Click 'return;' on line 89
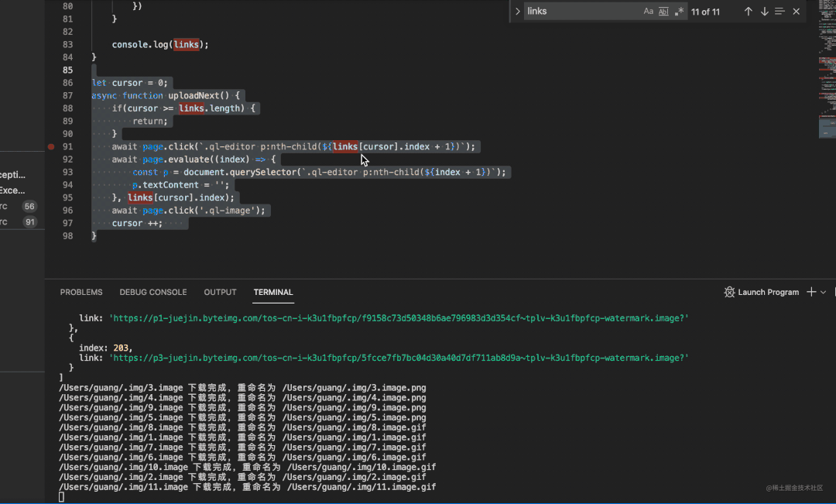The width and height of the screenshot is (836, 504). 150,121
